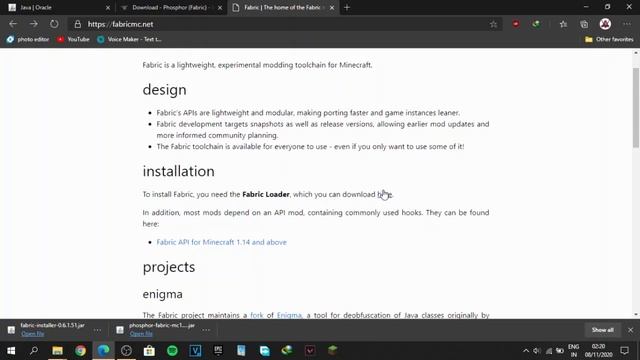The width and height of the screenshot is (640, 360).
Task: Open the Voice Maker bookmark
Action: tap(129, 39)
